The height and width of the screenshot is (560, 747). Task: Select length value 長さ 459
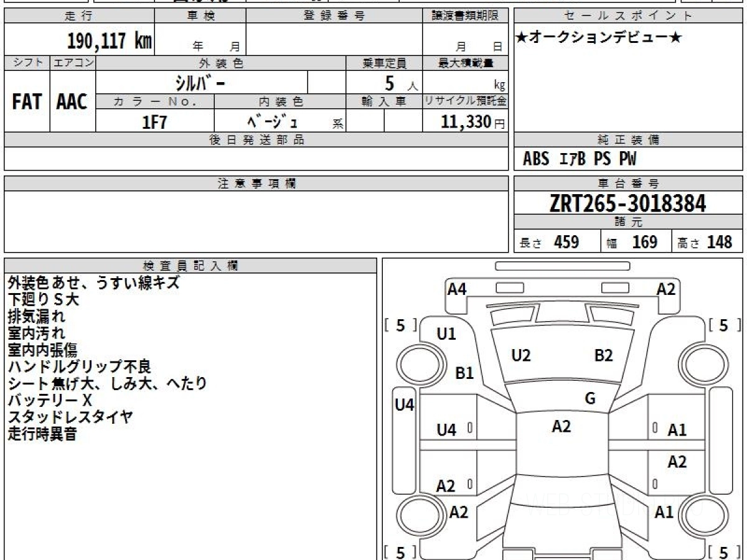(549, 242)
